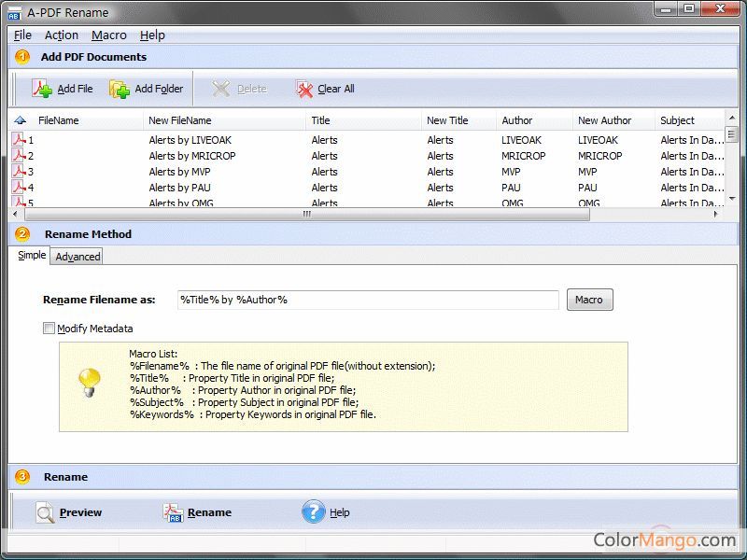
Task: Click the grayed Delete toolbar icon
Action: (x=221, y=89)
